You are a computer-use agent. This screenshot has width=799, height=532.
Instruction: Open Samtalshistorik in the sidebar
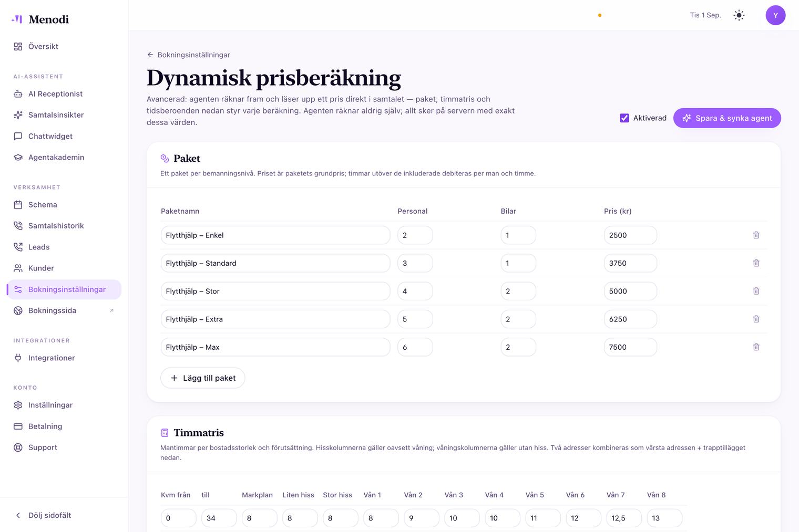[x=64, y=226]
